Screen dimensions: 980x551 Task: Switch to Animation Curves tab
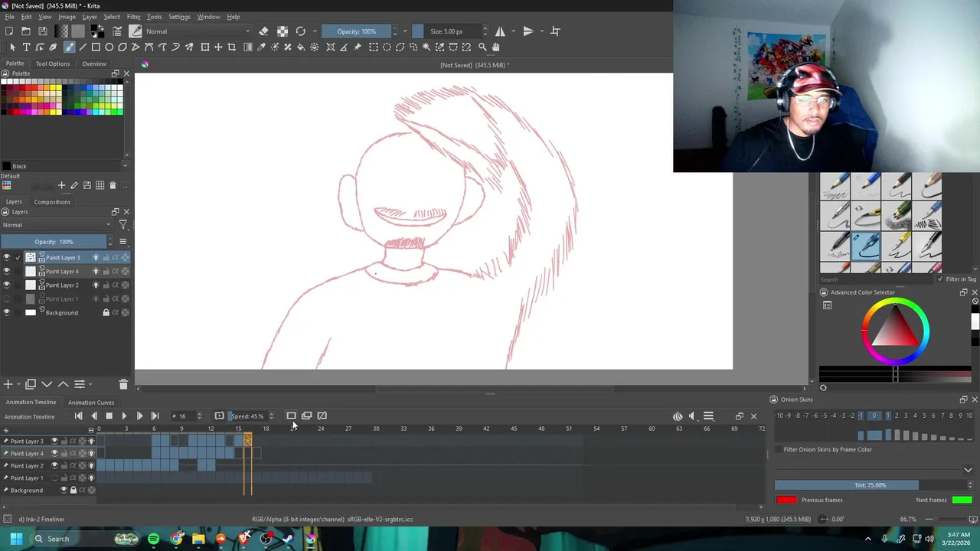coord(91,403)
